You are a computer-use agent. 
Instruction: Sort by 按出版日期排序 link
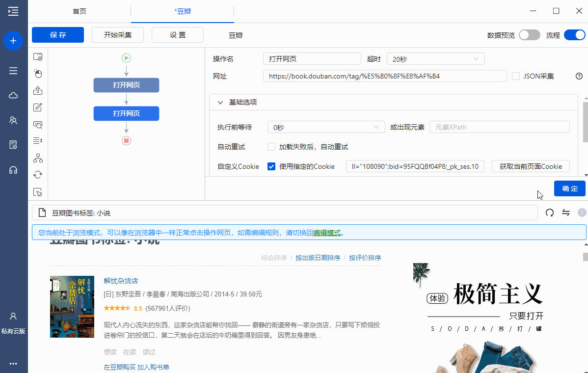[318, 258]
